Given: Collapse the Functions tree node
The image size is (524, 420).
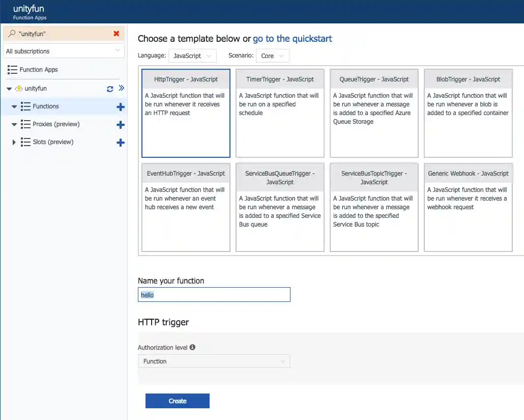Looking at the screenshot, I should click(x=14, y=106).
